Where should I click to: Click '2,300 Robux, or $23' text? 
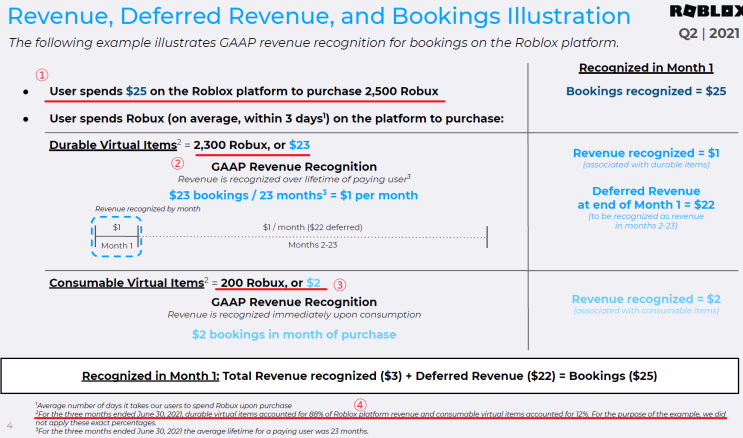(252, 145)
